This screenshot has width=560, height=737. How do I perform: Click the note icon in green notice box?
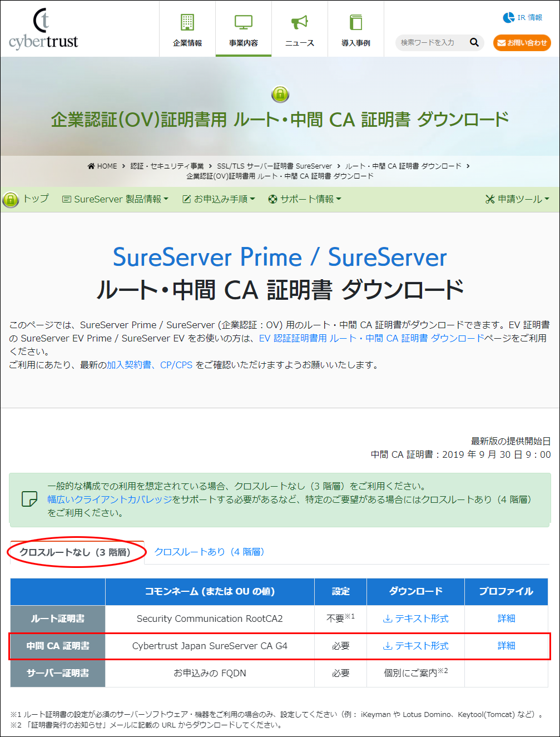[x=29, y=499]
